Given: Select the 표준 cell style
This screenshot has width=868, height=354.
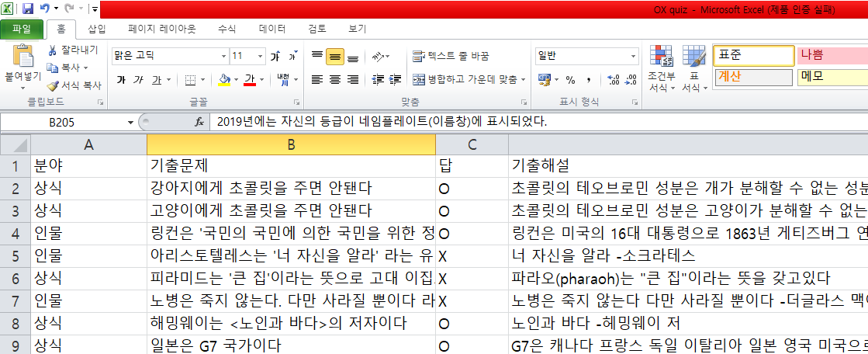Looking at the screenshot, I should click(754, 55).
